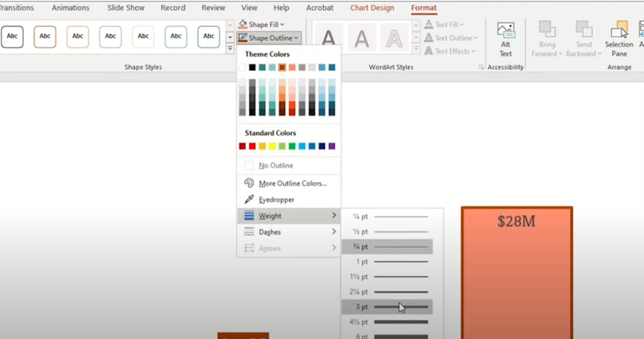Screen dimensions: 644x339
Task: Open the Selection Pane
Action: (x=619, y=30)
